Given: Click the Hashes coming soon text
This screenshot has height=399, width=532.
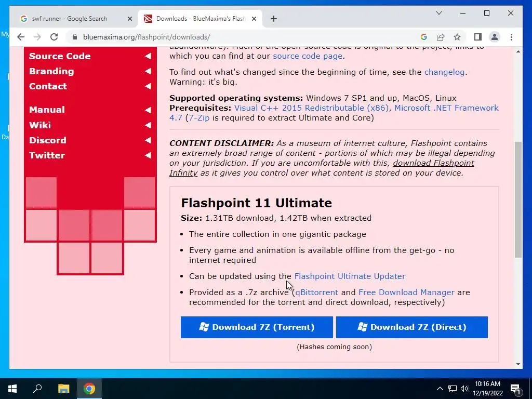Looking at the screenshot, I should pos(334,347).
